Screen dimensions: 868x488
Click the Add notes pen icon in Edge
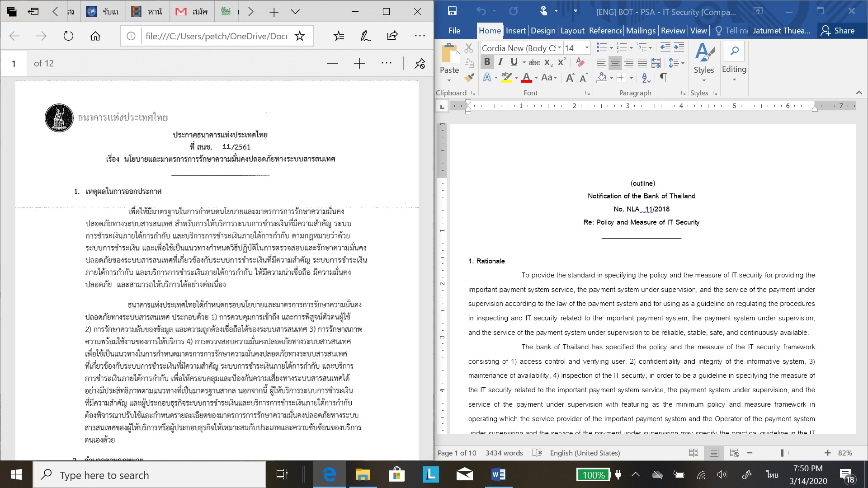(x=365, y=36)
